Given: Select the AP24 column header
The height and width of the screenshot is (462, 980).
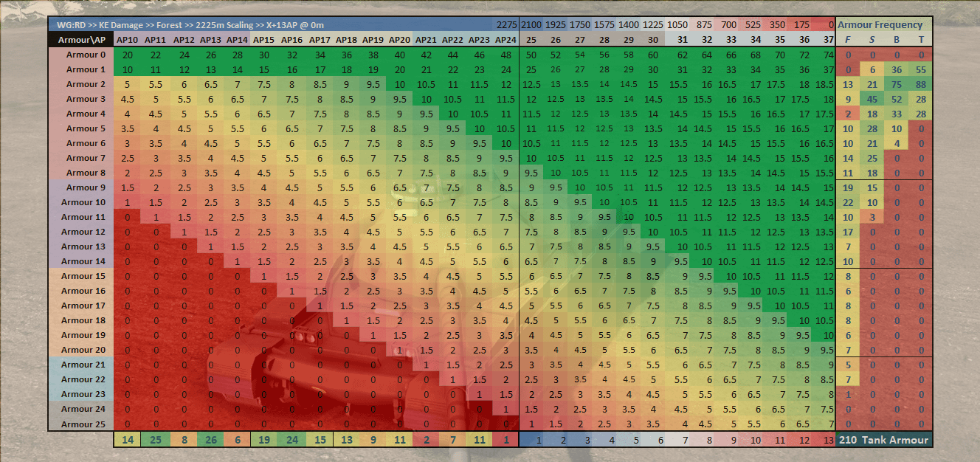Looking at the screenshot, I should [505, 39].
